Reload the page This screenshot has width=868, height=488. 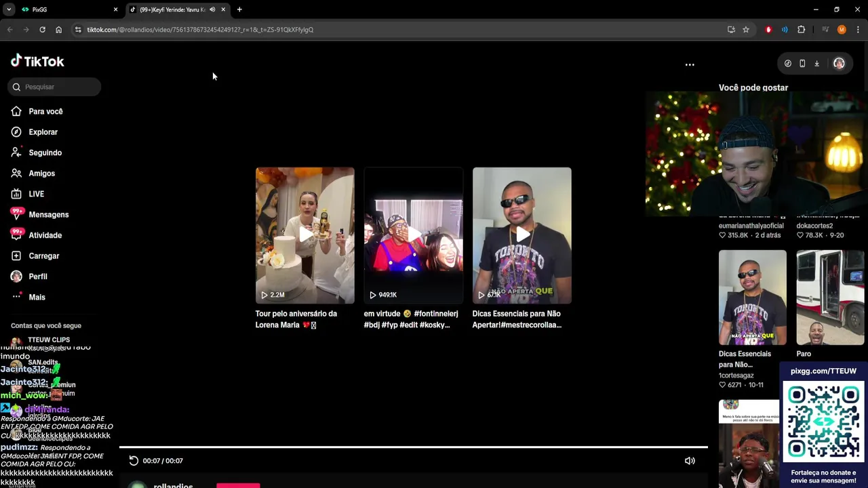(x=42, y=30)
